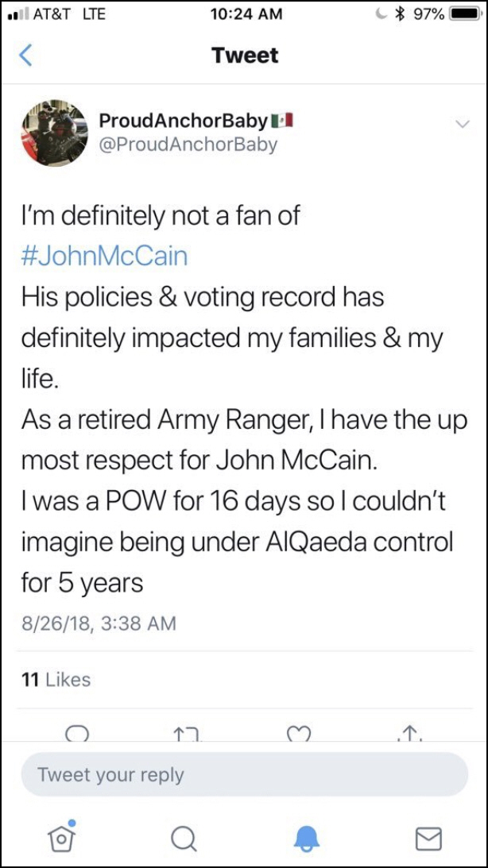Image resolution: width=488 pixels, height=868 pixels.
Task: Open the Home timeline tab
Action: coord(61,837)
